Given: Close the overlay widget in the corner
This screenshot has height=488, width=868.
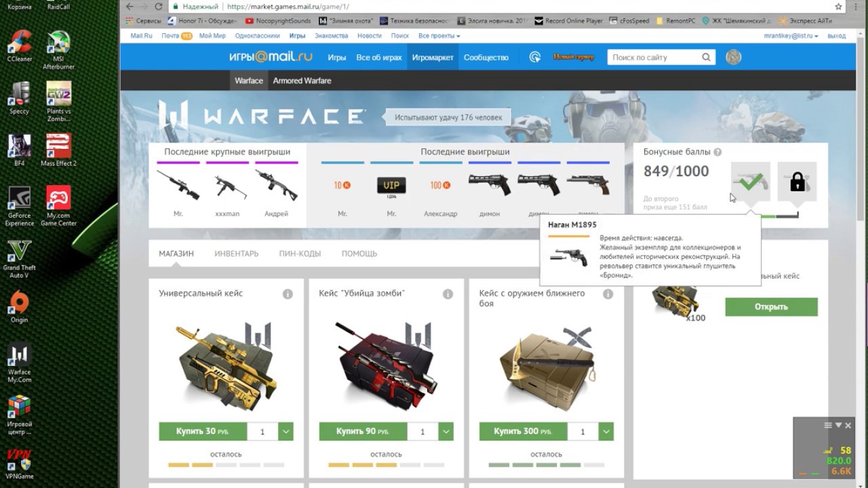Looking at the screenshot, I should [x=848, y=426].
